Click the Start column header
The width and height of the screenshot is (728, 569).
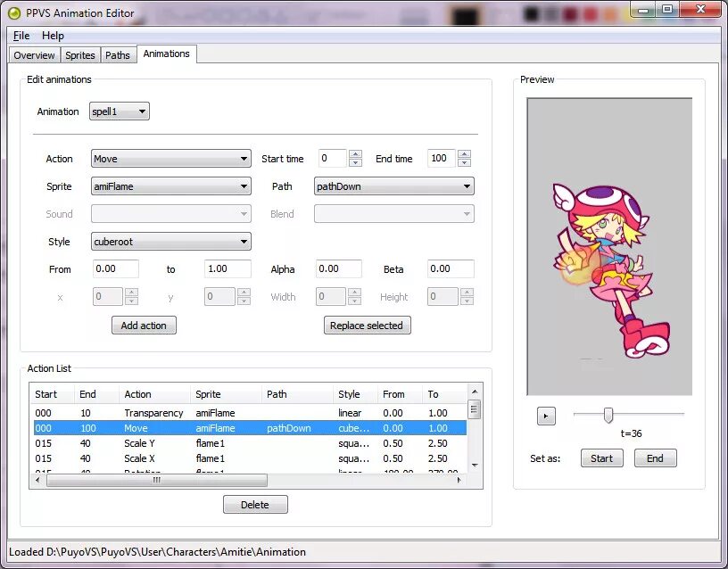click(x=52, y=394)
